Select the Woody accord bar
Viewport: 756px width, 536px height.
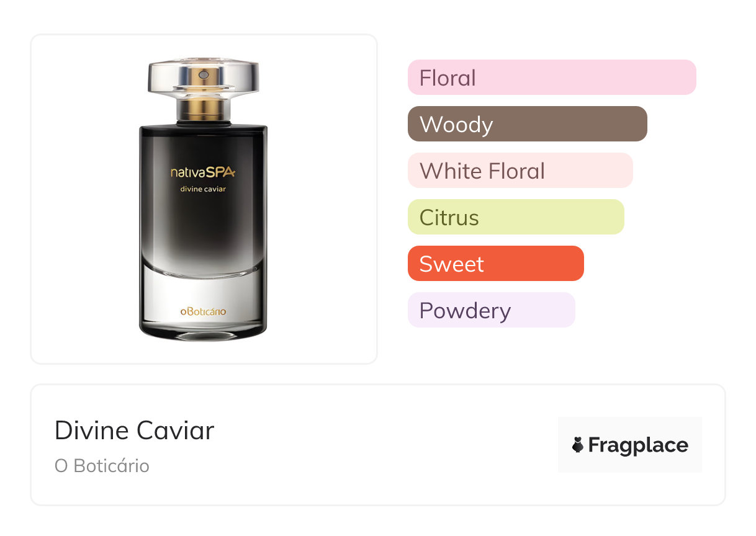[x=528, y=124]
